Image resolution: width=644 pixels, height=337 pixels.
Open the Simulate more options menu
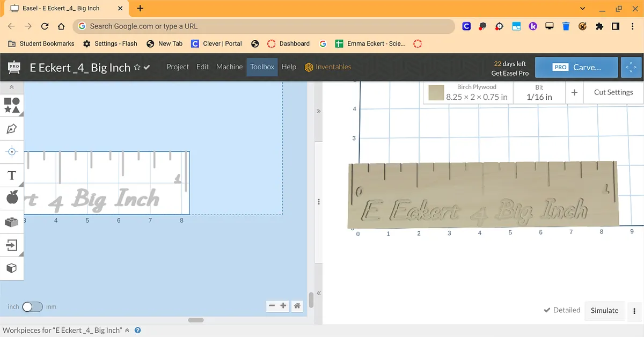pyautogui.click(x=634, y=311)
